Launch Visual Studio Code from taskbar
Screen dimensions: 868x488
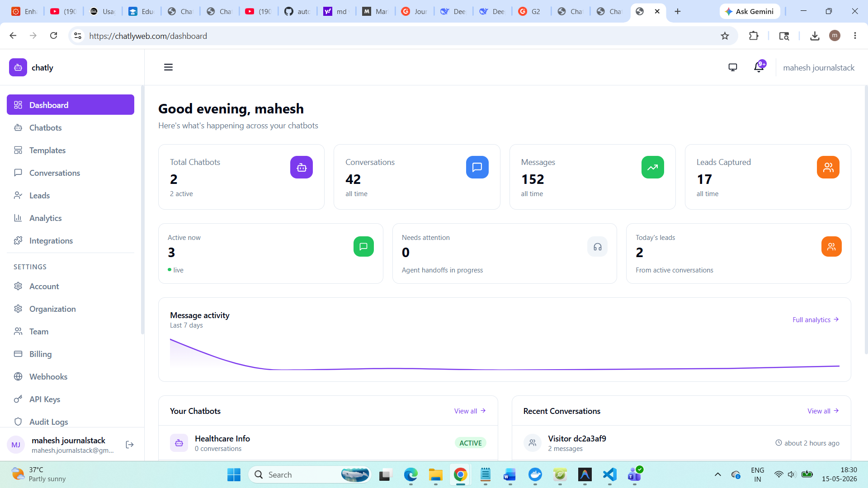click(x=609, y=475)
